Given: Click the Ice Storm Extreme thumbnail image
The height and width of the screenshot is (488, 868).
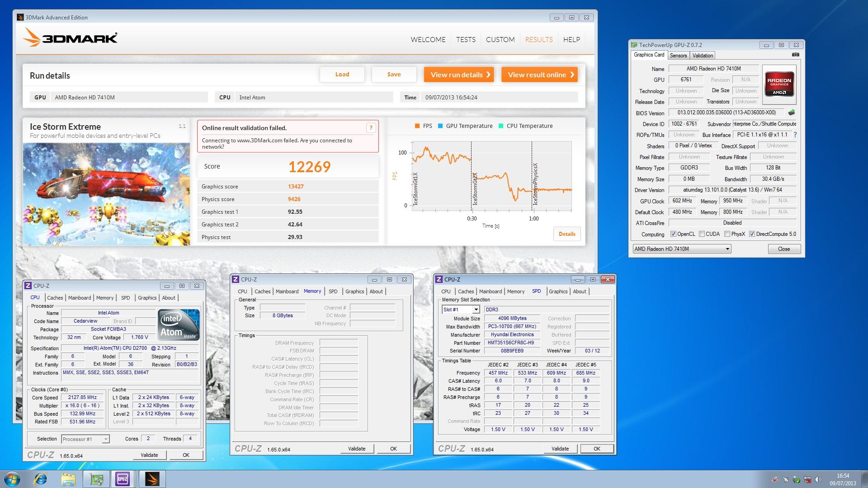Looking at the screenshot, I should (107, 194).
